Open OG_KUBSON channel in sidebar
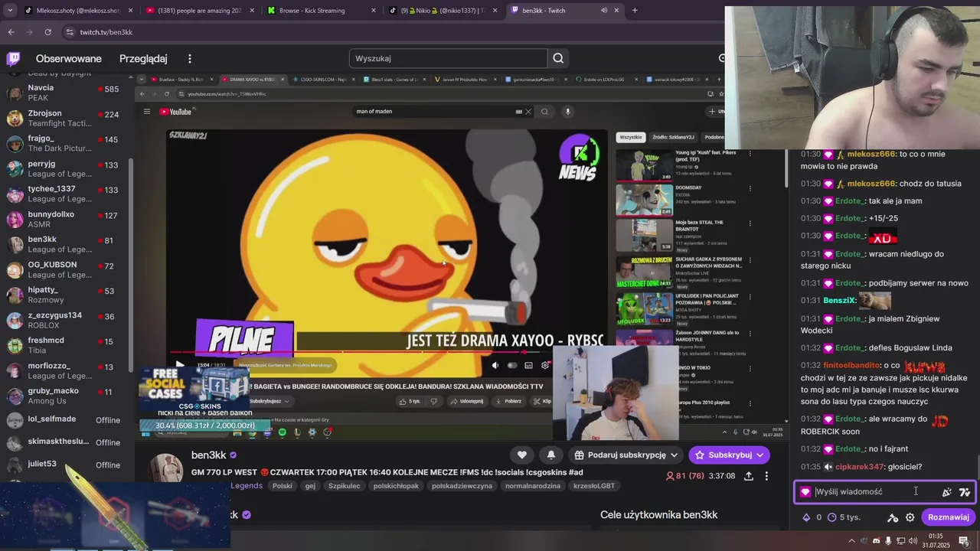This screenshot has width=980, height=551. click(66, 269)
